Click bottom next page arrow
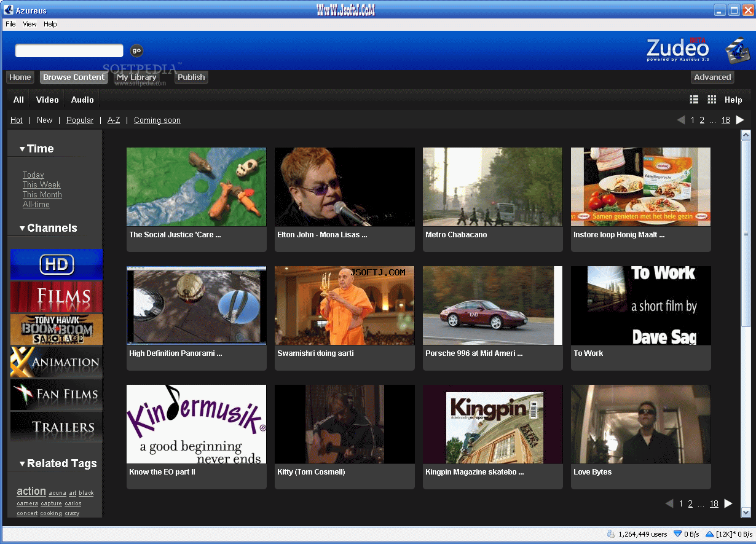The image size is (756, 544). 728,503
